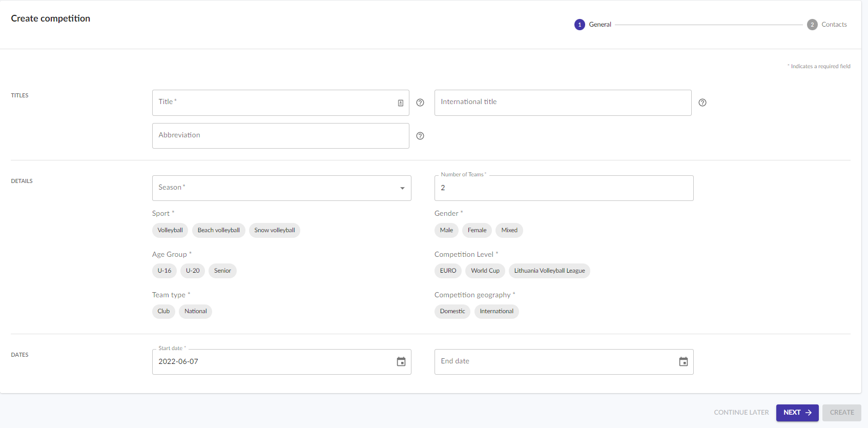
Task: Click step 2 Contacts circle
Action: [812, 25]
